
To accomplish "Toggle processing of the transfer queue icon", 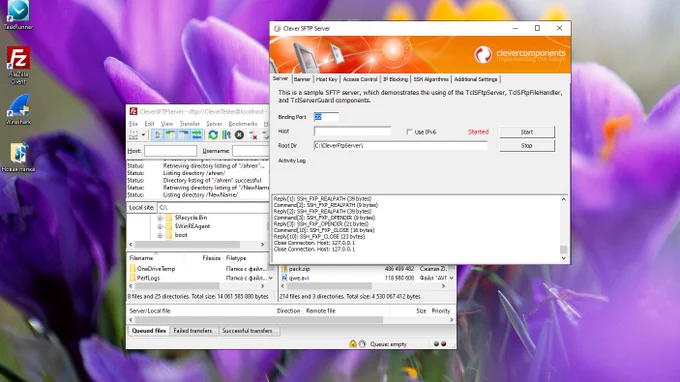I will click(x=226, y=135).
